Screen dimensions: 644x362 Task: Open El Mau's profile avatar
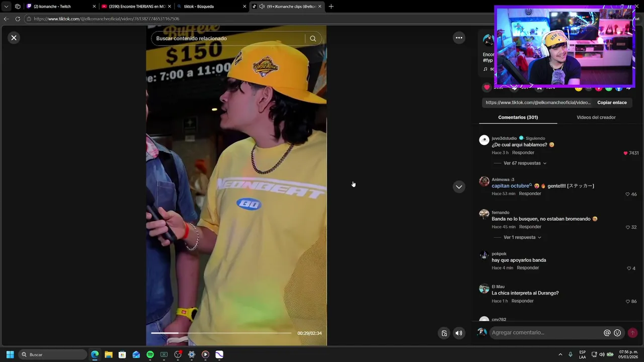click(484, 289)
